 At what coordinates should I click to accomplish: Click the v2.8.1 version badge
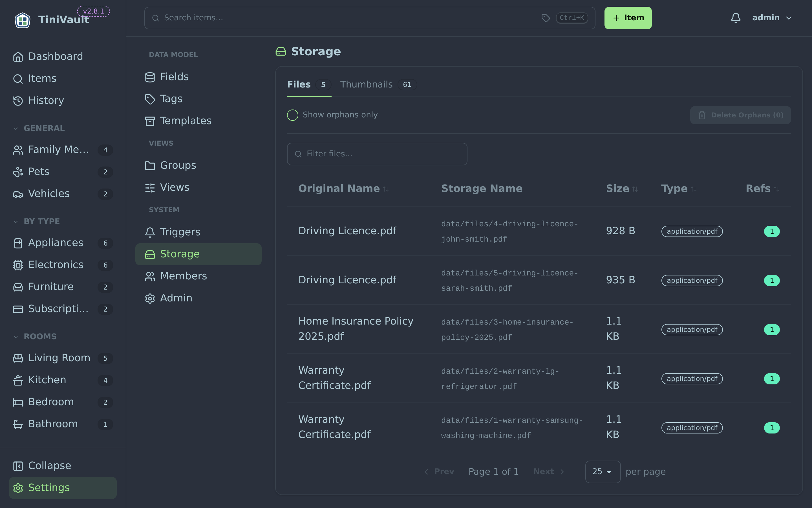(93, 11)
